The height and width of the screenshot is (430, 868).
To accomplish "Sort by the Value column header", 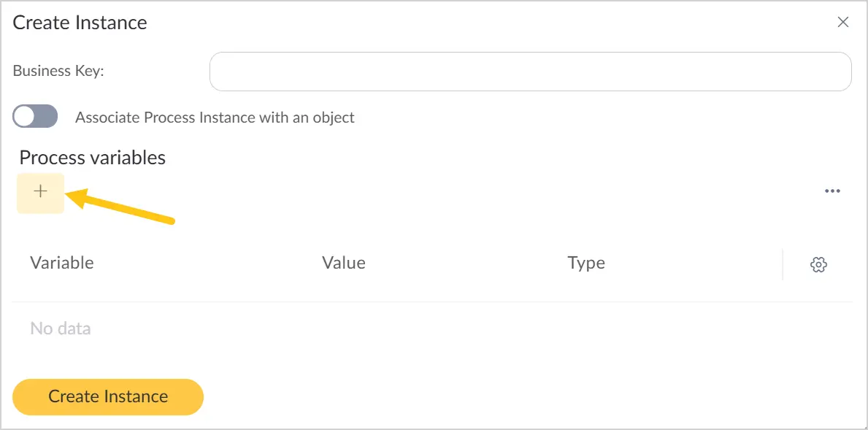I will [x=344, y=262].
